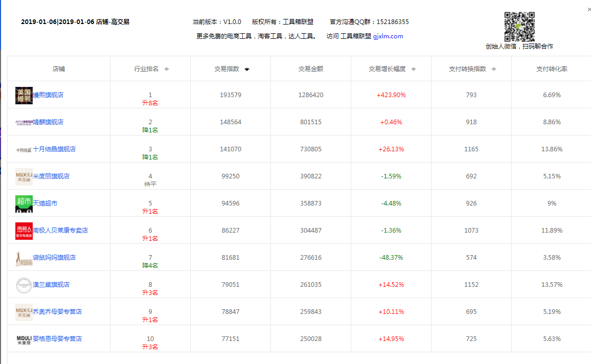Screen dimensions: 591x364
Task: Click the 媳熙旗舰店 logo icon
Action: (x=24, y=95)
